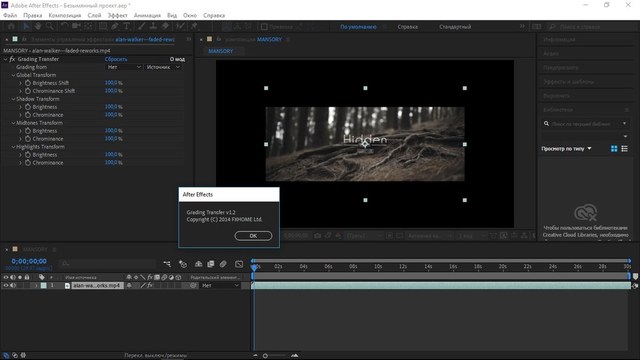Toggle Highlights Transform Chrominance stopwatch

pos(28,162)
